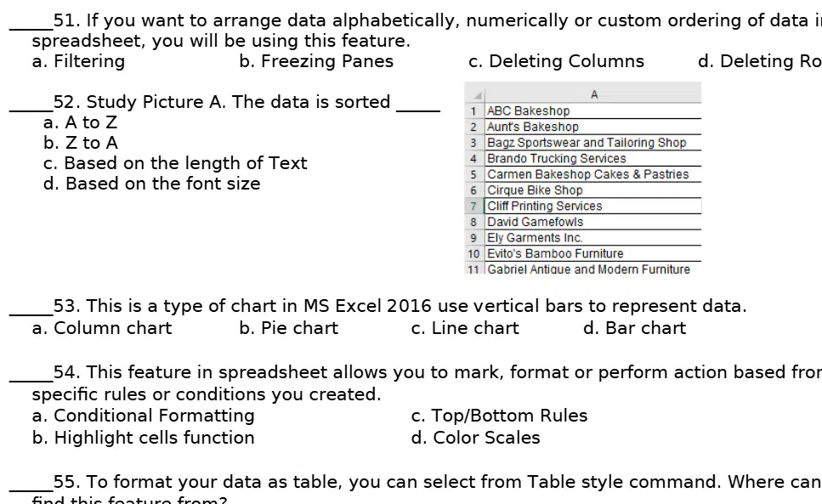Viewport: 822px width, 504px height.
Task: Choose 'c. Based on the length of Text'
Action: (175, 163)
